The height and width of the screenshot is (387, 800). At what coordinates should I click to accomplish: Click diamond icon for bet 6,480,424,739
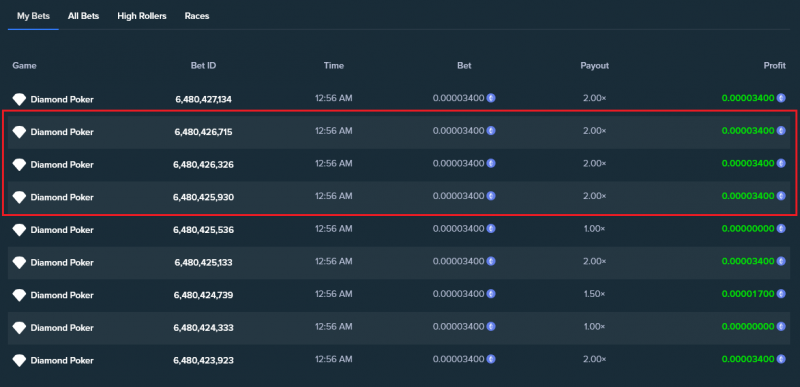[x=19, y=295]
